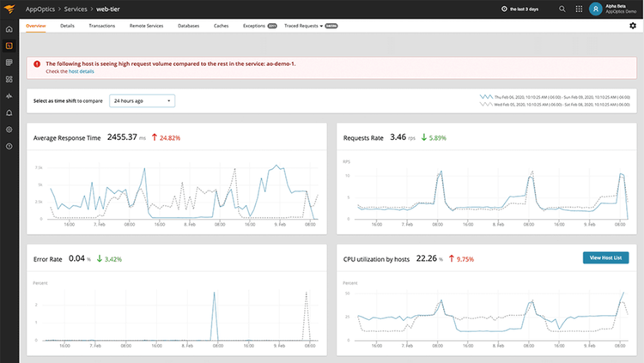Click the 'Select as time shift to compare' label

[68, 101]
